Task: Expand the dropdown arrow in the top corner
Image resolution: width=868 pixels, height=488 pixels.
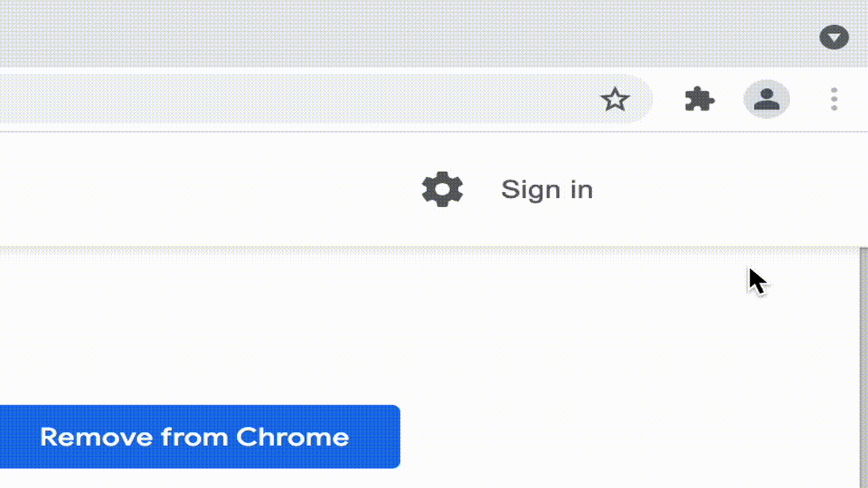Action: pyautogui.click(x=834, y=37)
